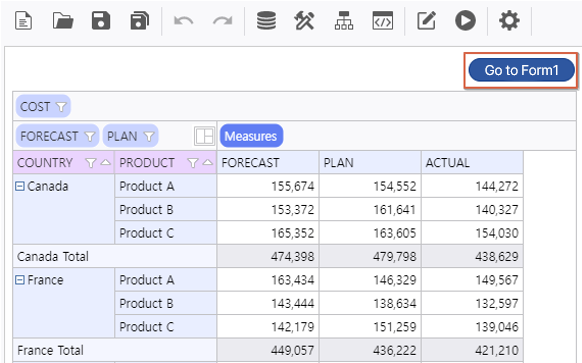The height and width of the screenshot is (363, 582).
Task: Toggle sort arrow on COUNTRY header
Action: pyautogui.click(x=106, y=162)
